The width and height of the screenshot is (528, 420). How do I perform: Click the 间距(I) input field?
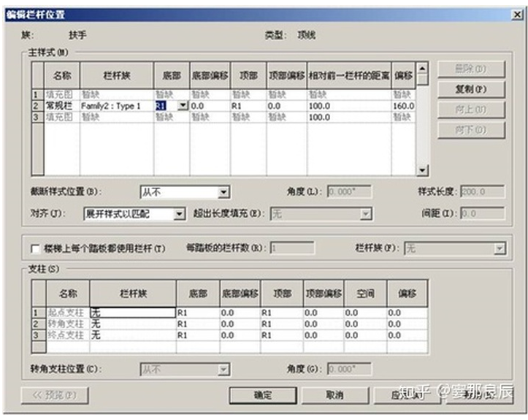pos(482,213)
